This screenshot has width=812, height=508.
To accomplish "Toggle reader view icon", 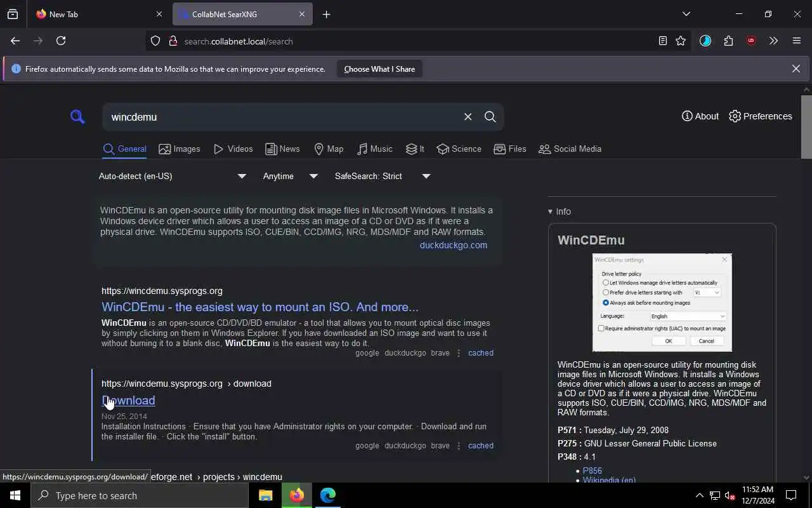I will (x=662, y=41).
